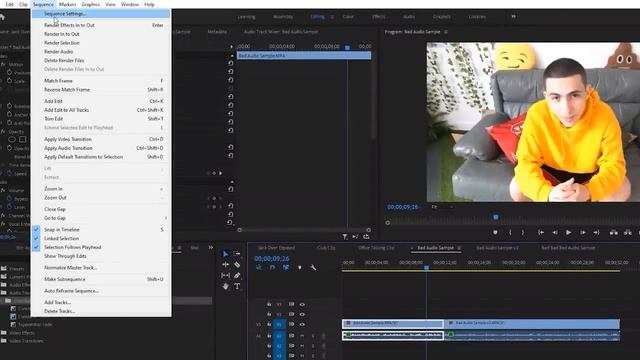This screenshot has height=360, width=640.
Task: Reset Position parameter in Effect Controls
Action: tap(231, 71)
